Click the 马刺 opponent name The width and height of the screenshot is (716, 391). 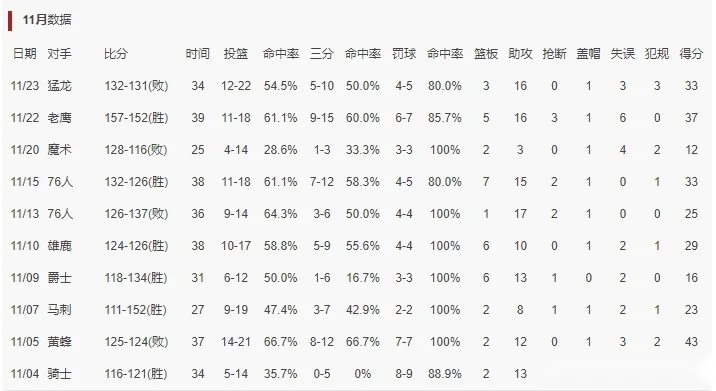coord(59,309)
